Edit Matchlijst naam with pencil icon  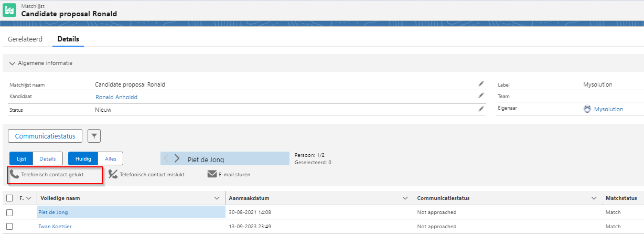pyautogui.click(x=481, y=84)
